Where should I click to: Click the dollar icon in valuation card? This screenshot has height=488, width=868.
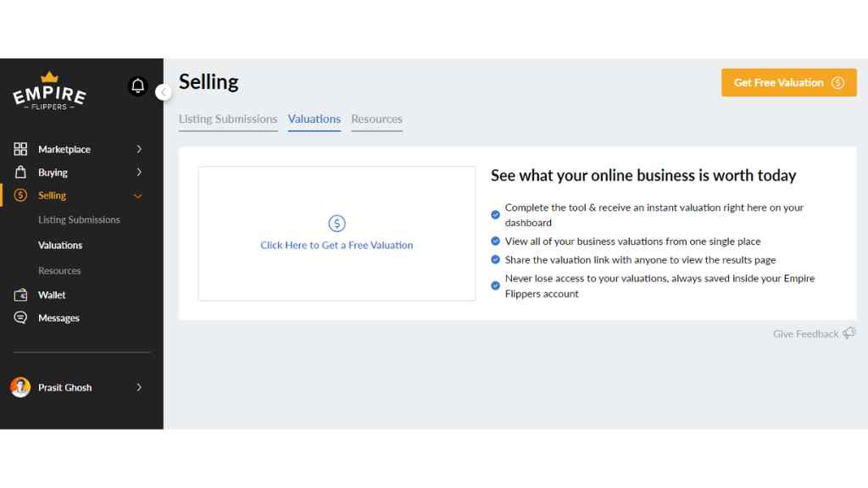[x=337, y=224]
